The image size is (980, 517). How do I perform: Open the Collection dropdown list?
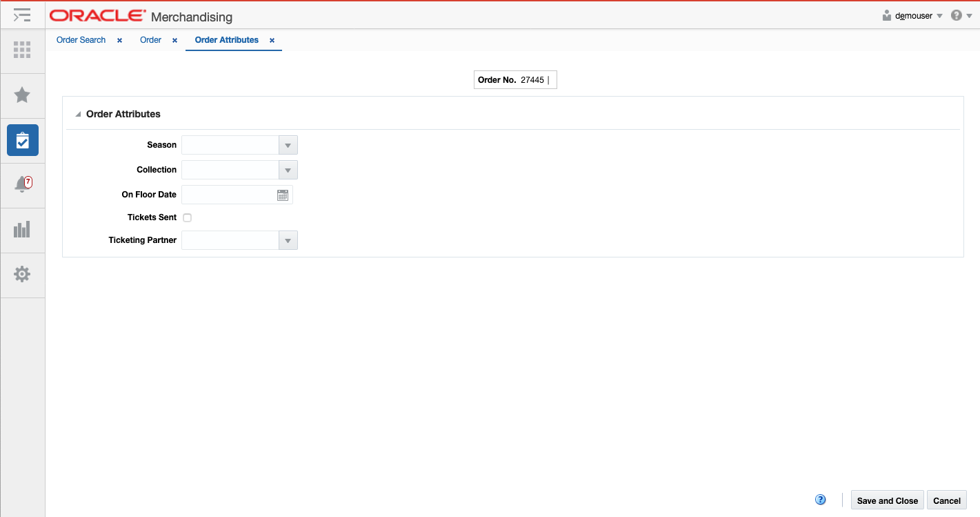(x=288, y=170)
